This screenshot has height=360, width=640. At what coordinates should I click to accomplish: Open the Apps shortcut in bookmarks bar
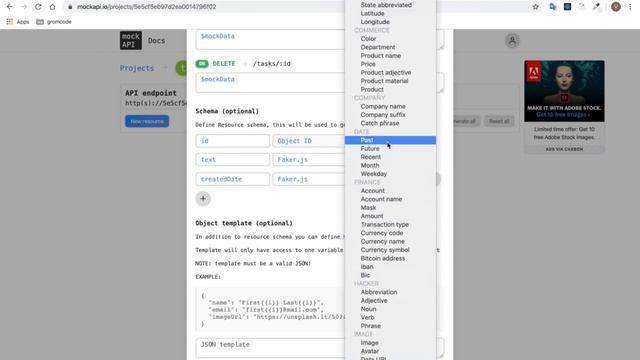(x=18, y=22)
